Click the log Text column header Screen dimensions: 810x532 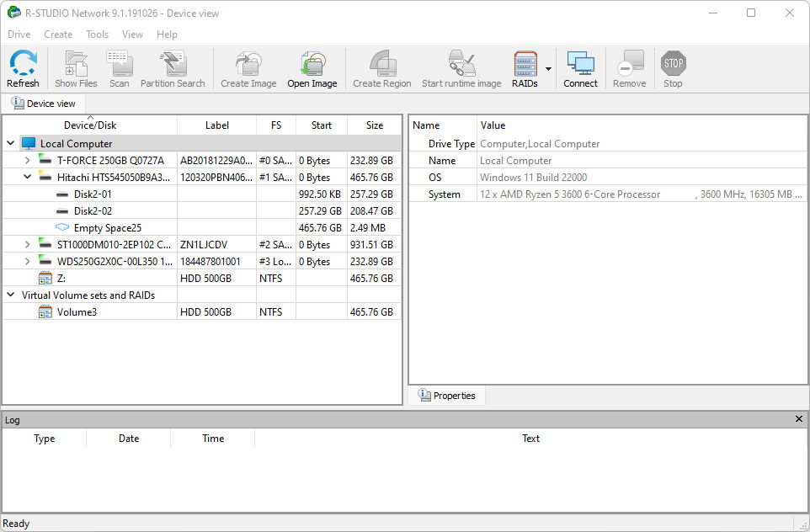tap(530, 438)
